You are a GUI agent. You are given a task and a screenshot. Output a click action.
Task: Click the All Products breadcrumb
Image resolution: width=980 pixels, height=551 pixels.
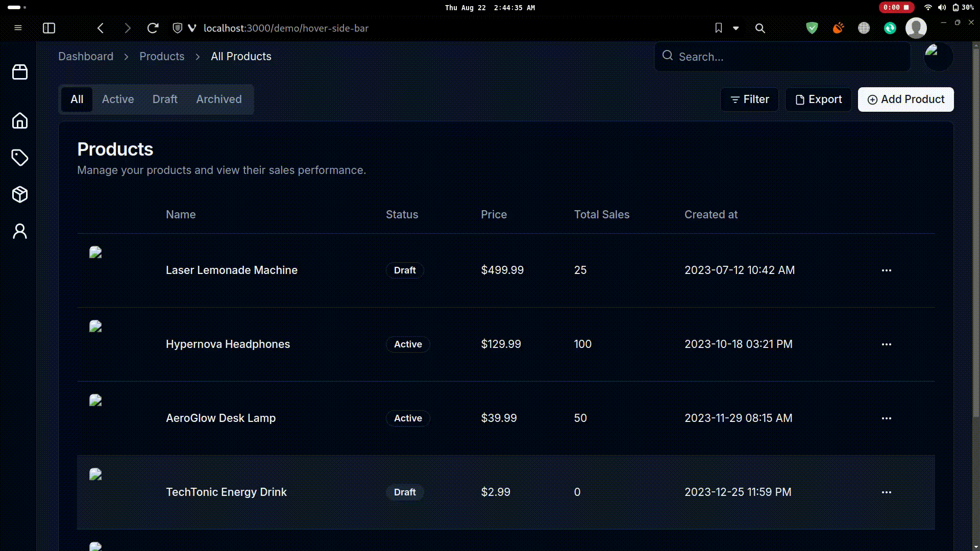(241, 57)
